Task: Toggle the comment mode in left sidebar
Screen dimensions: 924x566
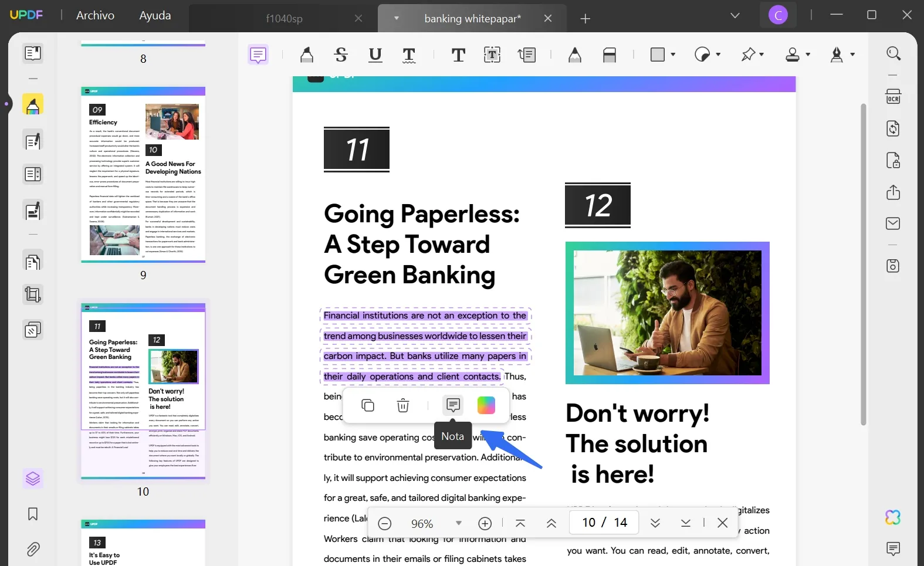Action: pyautogui.click(x=33, y=105)
